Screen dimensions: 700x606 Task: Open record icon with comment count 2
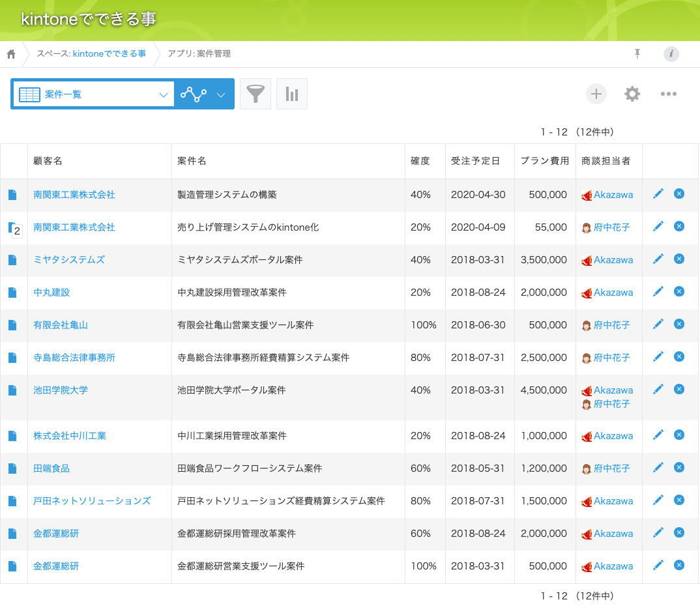point(15,229)
